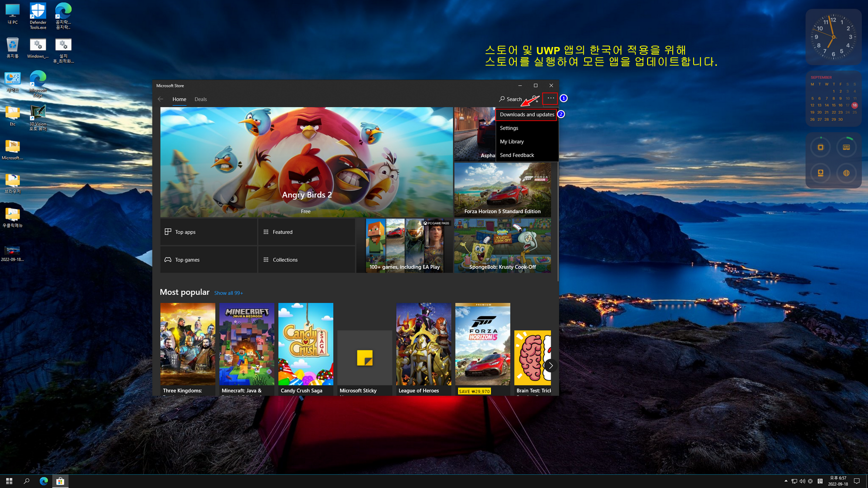Select the control panel (제어판) desktop icon
The height and width of the screenshot is (488, 868).
[x=13, y=82]
